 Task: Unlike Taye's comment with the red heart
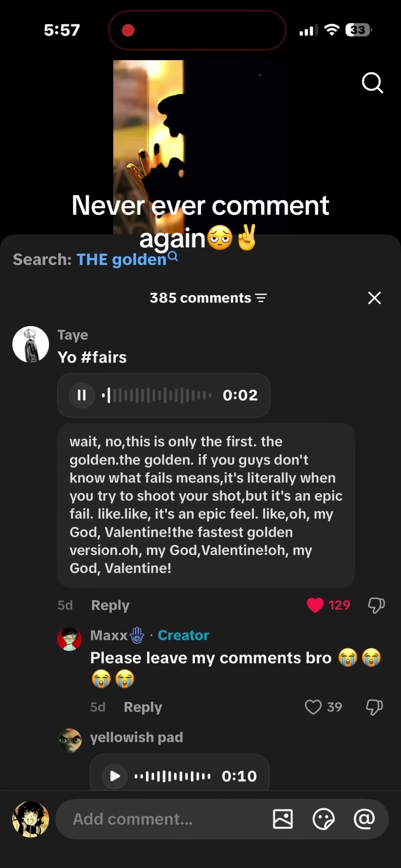point(315,605)
